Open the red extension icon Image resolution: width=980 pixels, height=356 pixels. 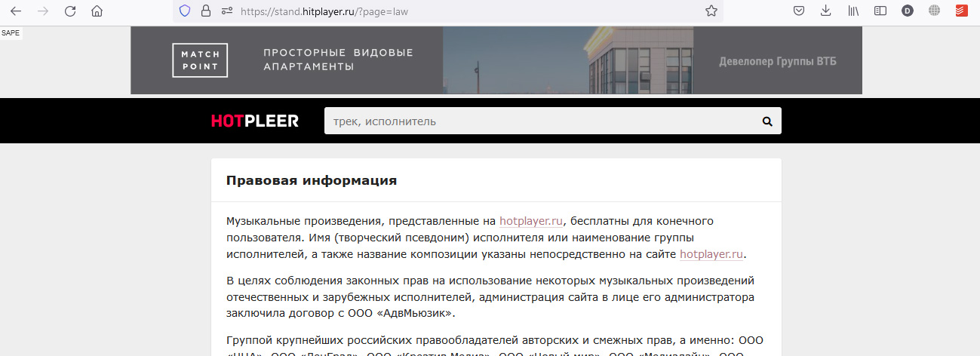point(962,11)
